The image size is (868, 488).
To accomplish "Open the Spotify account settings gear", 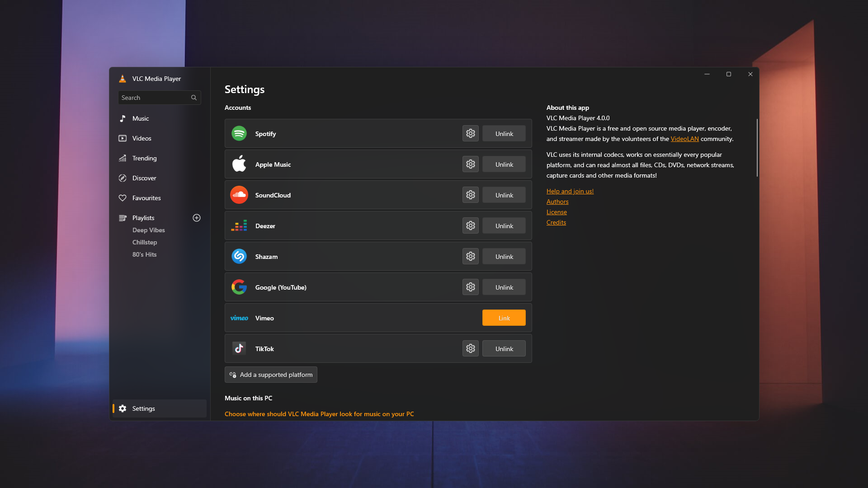I will [470, 133].
